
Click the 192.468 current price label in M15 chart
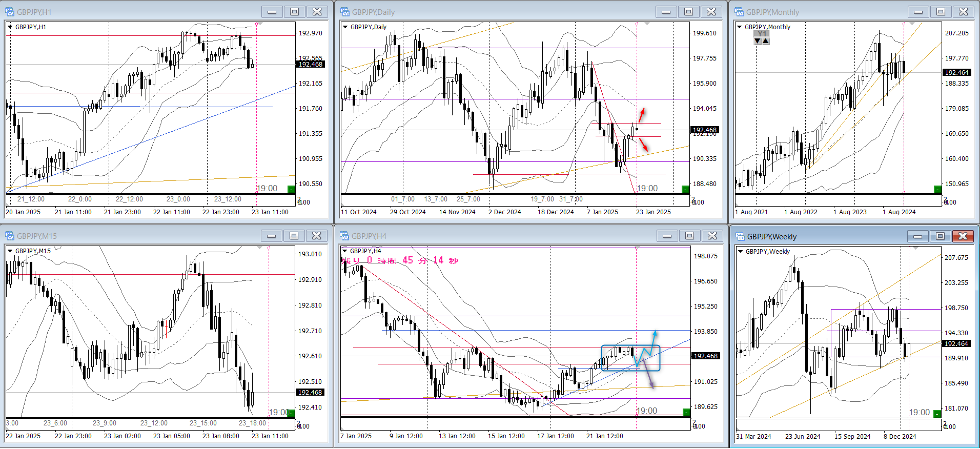310,392
